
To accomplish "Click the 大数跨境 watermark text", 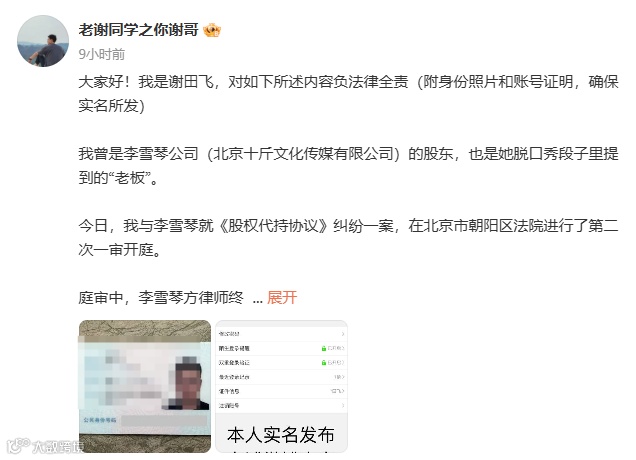I will (x=58, y=447).
